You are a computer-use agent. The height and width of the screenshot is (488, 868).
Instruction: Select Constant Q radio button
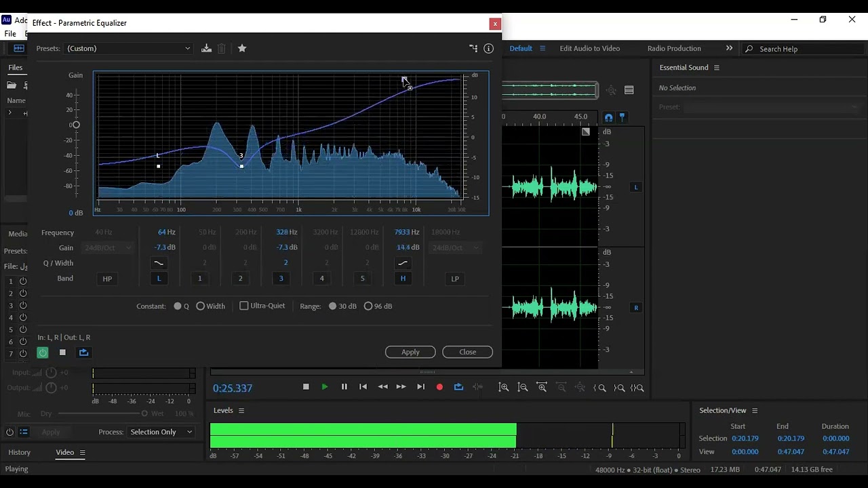click(178, 306)
